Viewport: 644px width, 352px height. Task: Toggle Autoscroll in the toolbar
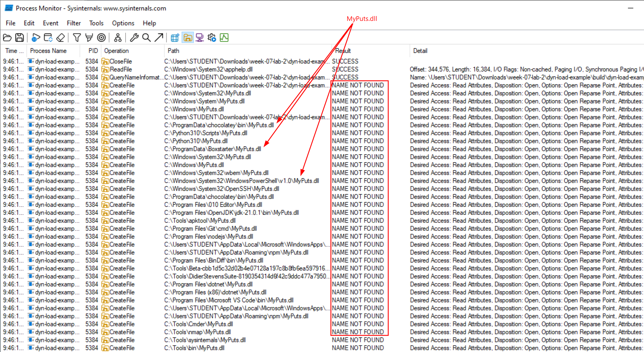click(x=48, y=38)
